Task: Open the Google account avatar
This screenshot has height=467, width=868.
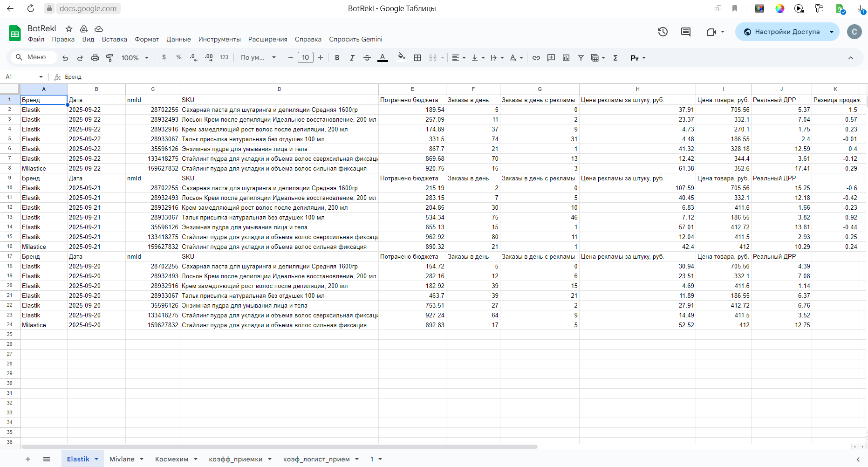Action: [854, 32]
